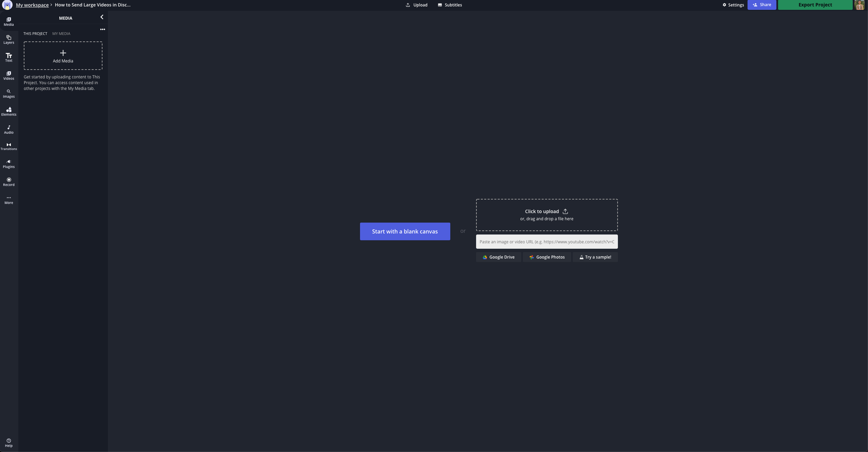Collapse the Media panel with chevron
This screenshot has height=452, width=868.
click(x=101, y=17)
